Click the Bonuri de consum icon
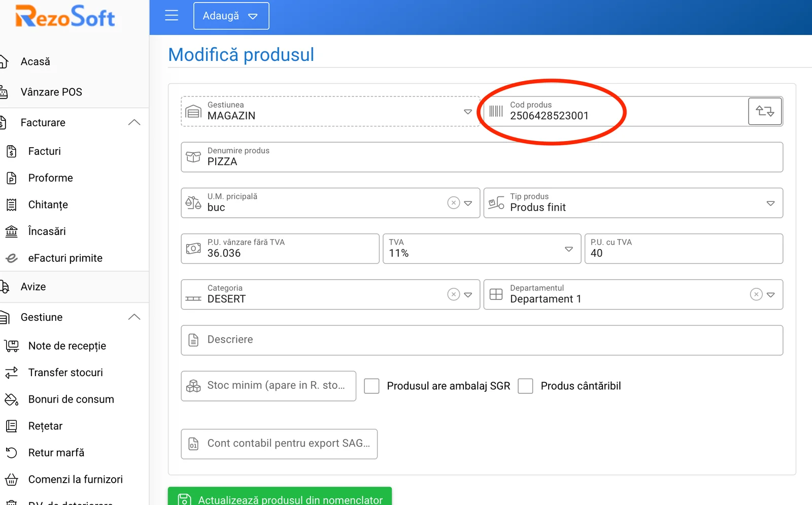 [x=11, y=399]
